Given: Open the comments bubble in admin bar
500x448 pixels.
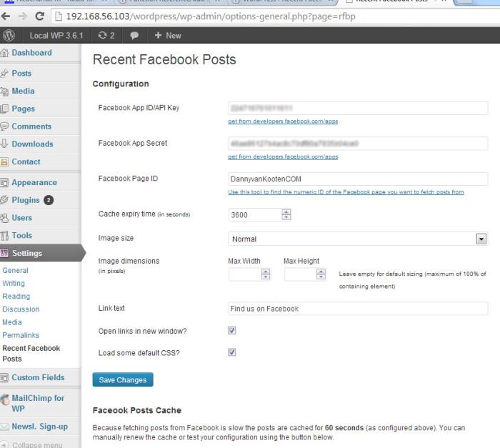Looking at the screenshot, I should 134,36.
